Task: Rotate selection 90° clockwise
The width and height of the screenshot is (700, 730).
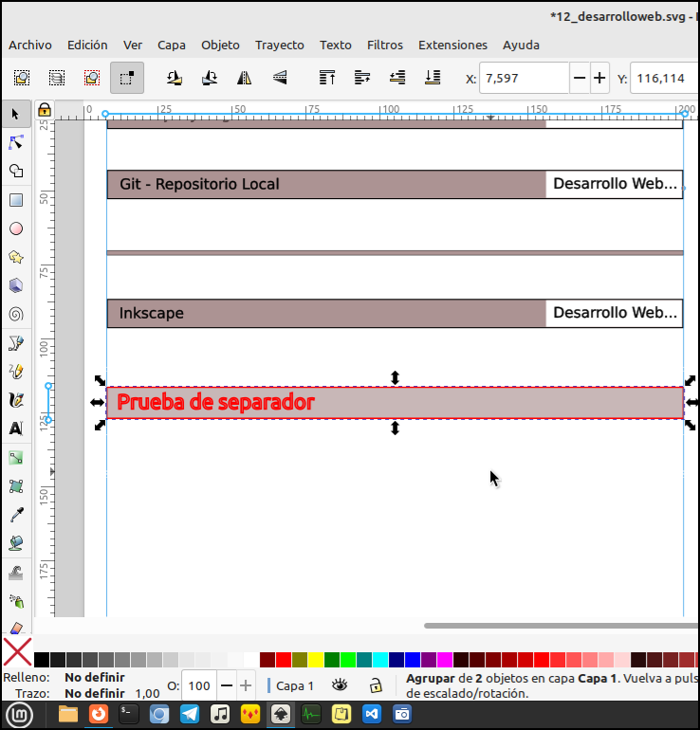Action: (209, 78)
